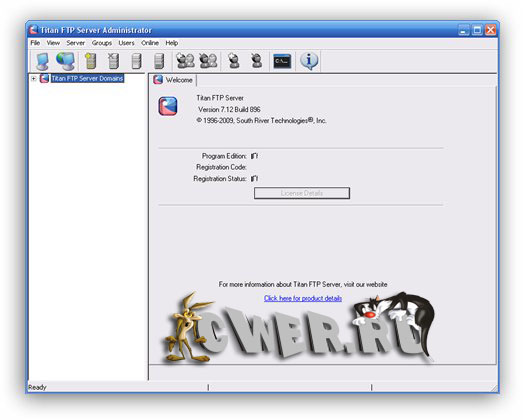
Task: Click the Titan FTP Server logo image
Action: [168, 106]
